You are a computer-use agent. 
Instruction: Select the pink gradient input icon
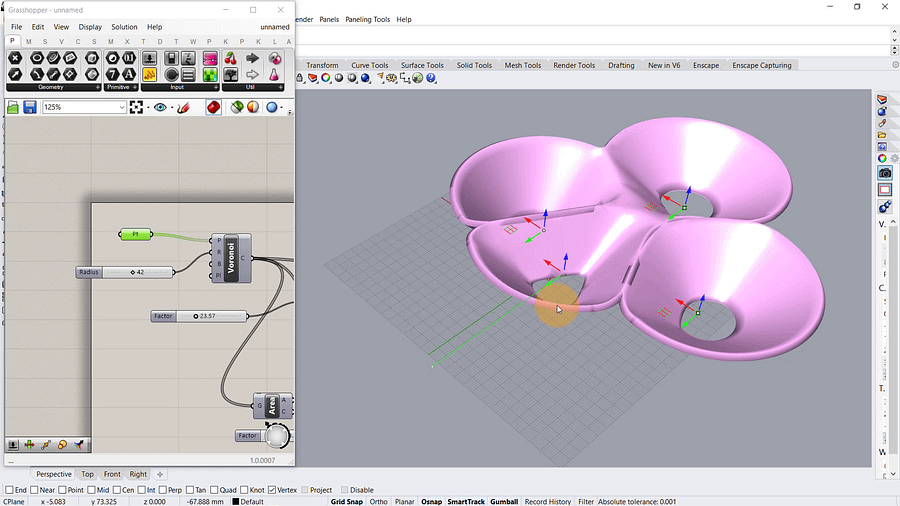[210, 58]
